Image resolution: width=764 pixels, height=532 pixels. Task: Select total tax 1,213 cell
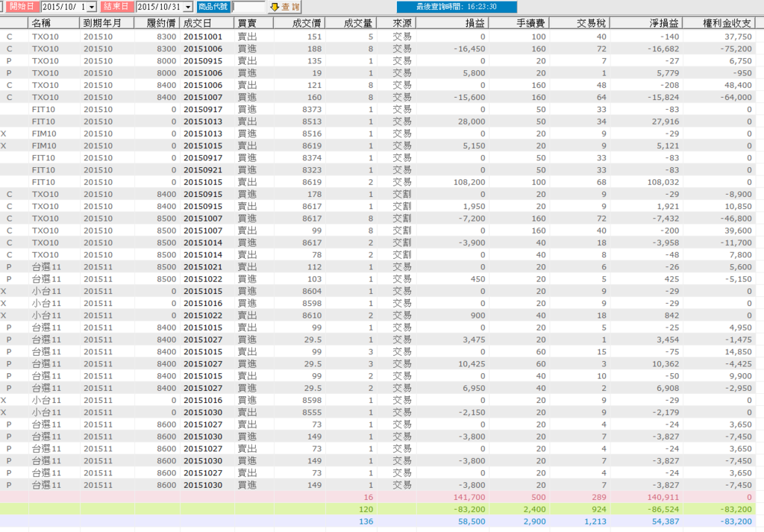tap(595, 522)
